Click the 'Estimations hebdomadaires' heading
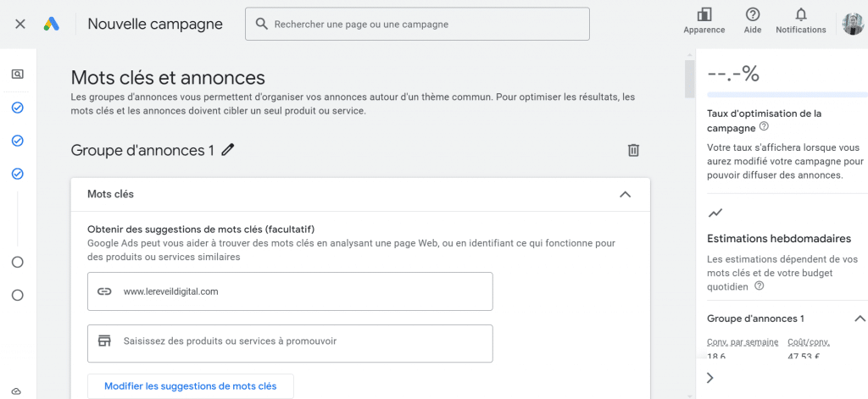 coord(780,239)
